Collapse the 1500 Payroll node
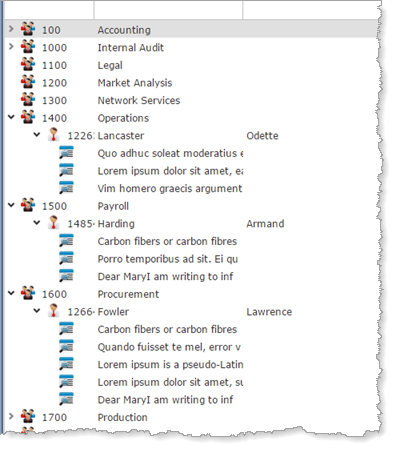Viewport: 396px width, 449px height. click(11, 205)
